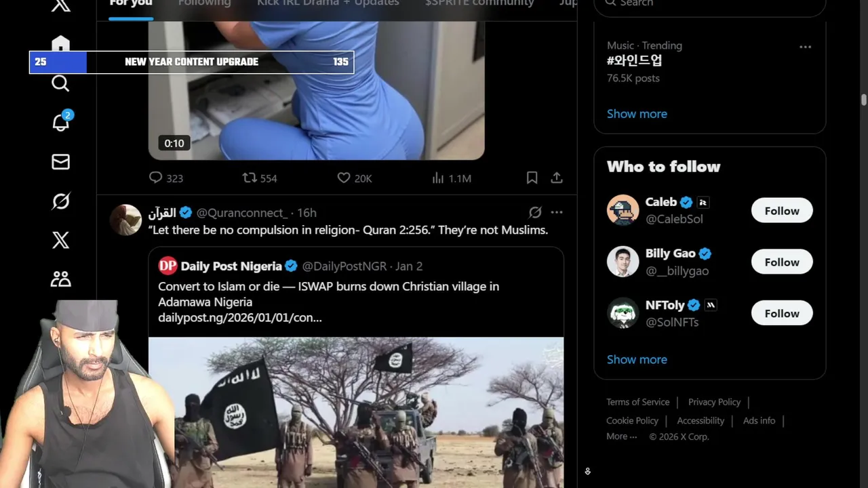Open the $SPRITE community tab
The image size is (868, 488).
tap(479, 3)
